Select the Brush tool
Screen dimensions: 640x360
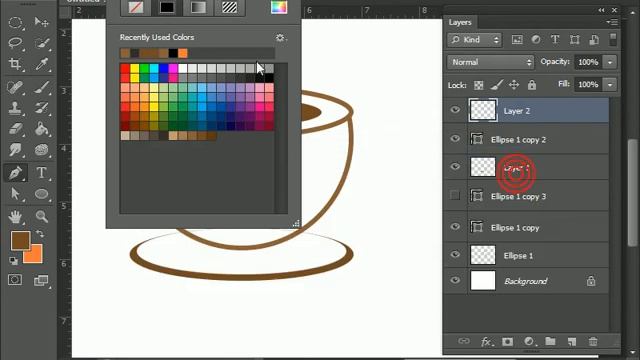41,87
